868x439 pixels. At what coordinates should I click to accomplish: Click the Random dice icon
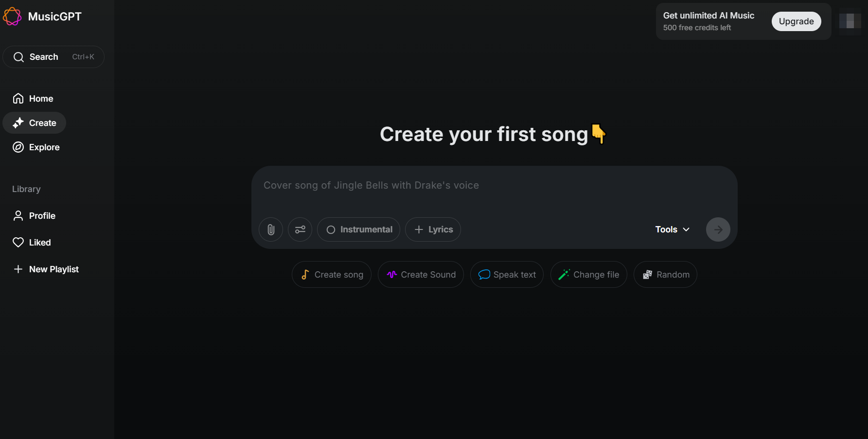[x=647, y=274]
